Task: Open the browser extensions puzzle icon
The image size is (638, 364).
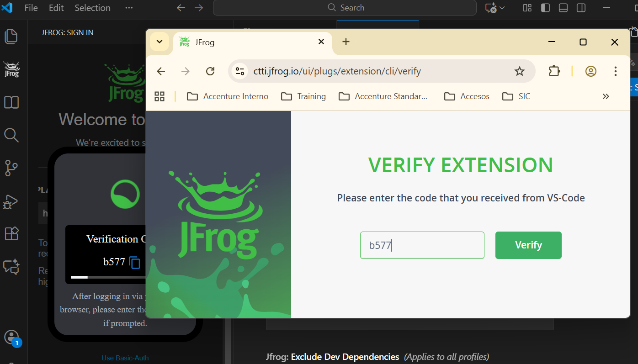Action: point(554,71)
